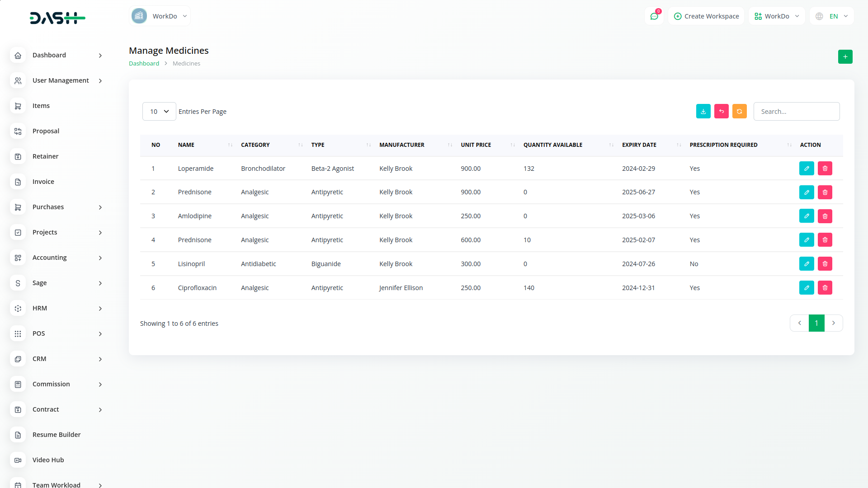Sort table by Unit Price column
This screenshot has width=868, height=488.
(x=476, y=145)
